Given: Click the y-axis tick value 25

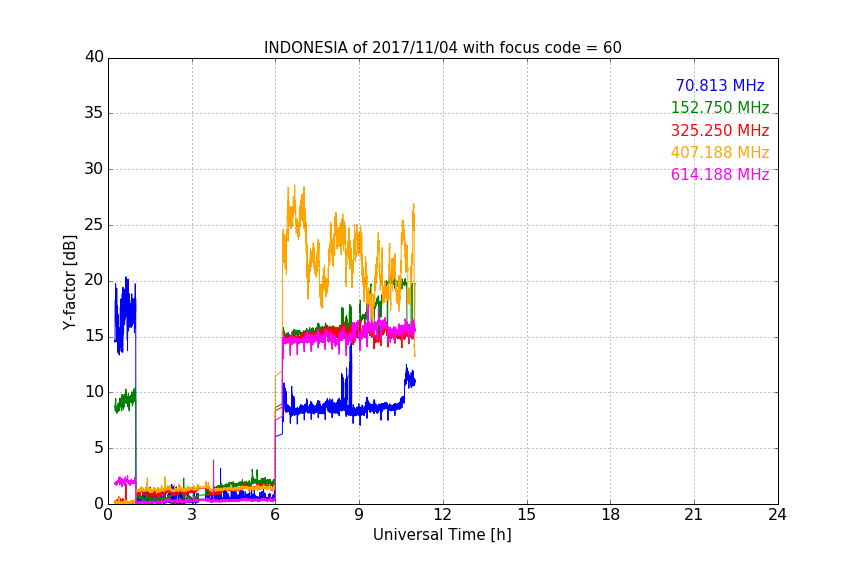Looking at the screenshot, I should (x=94, y=225).
